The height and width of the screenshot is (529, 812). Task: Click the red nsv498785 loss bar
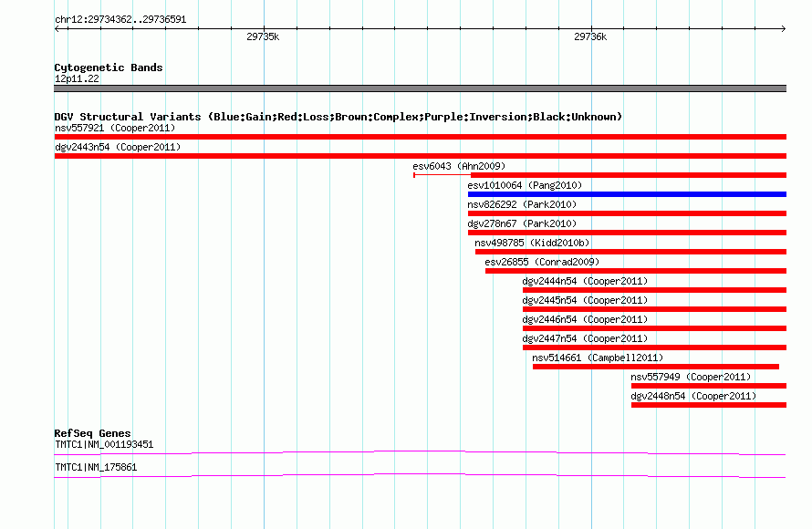pyautogui.click(x=630, y=252)
